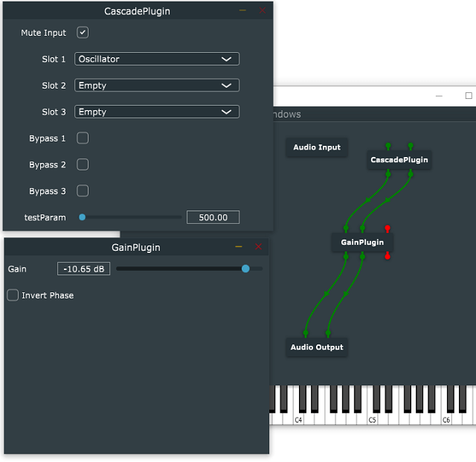Close the CascadePlugin window
Image resolution: width=476 pixels, height=462 pixels.
tap(263, 10)
